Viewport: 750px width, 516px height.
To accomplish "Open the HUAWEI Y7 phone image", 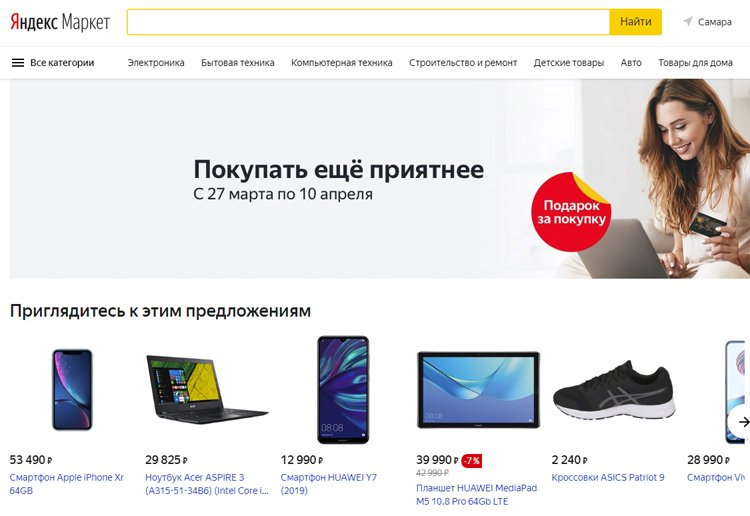I will [343, 390].
